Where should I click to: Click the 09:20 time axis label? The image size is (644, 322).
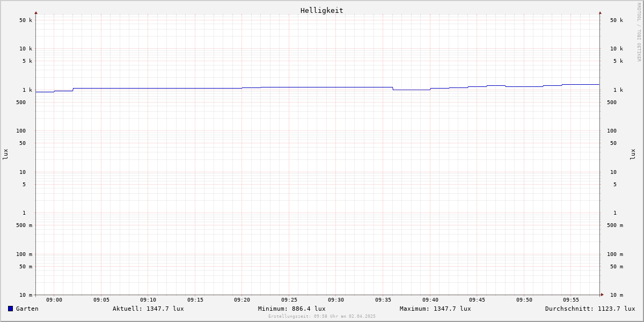click(x=242, y=300)
